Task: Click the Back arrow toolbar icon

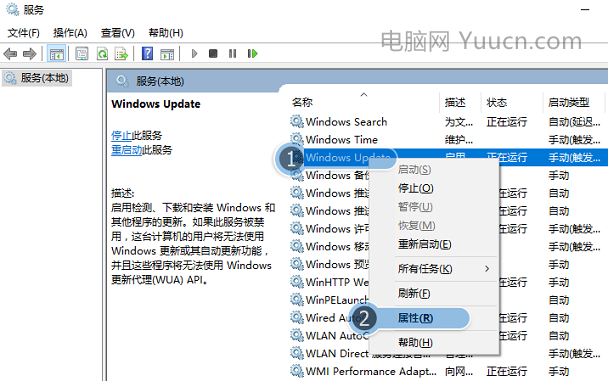Action: 10,54
